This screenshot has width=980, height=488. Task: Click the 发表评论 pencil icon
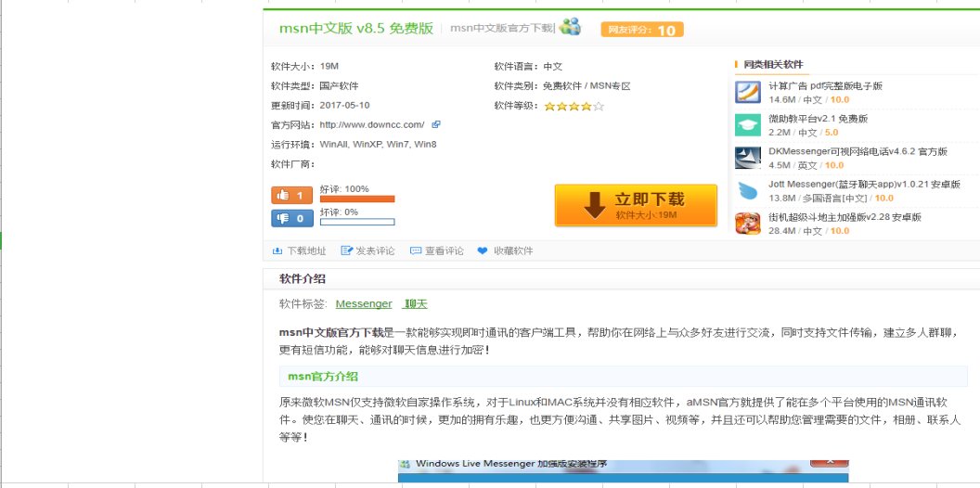(x=347, y=251)
